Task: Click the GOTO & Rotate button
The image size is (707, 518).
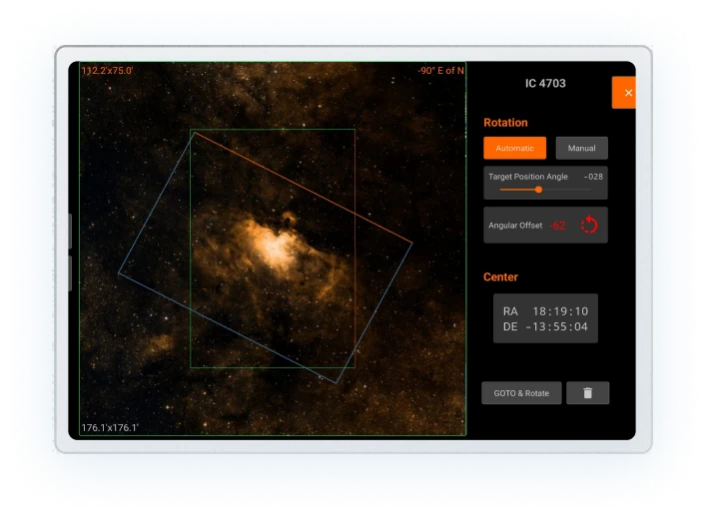Action: [521, 393]
